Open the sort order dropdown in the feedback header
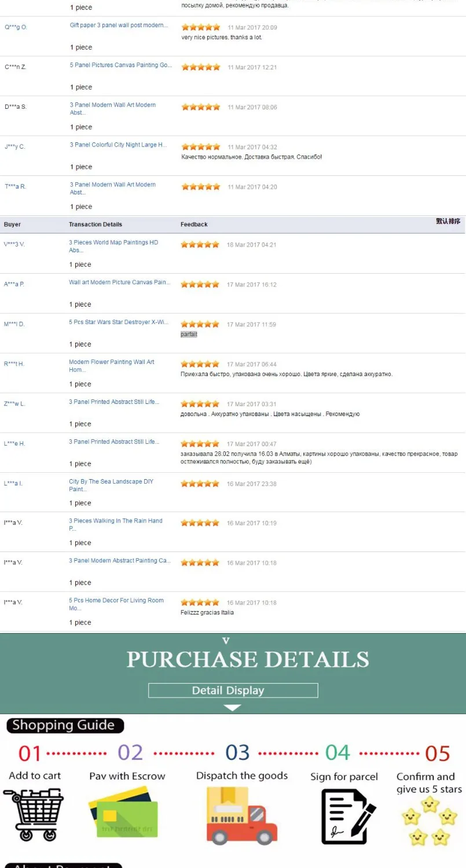 (448, 221)
